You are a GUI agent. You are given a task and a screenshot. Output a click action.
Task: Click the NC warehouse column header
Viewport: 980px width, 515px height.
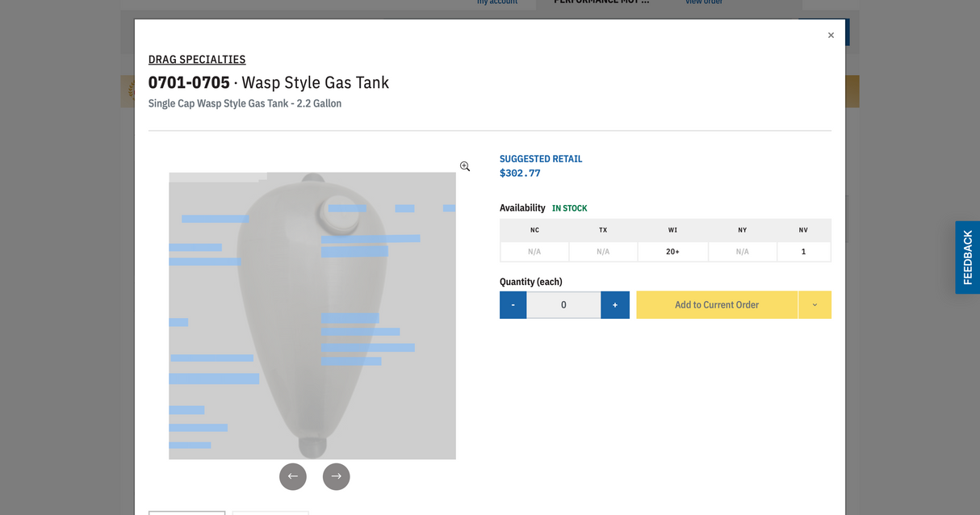click(534, 230)
